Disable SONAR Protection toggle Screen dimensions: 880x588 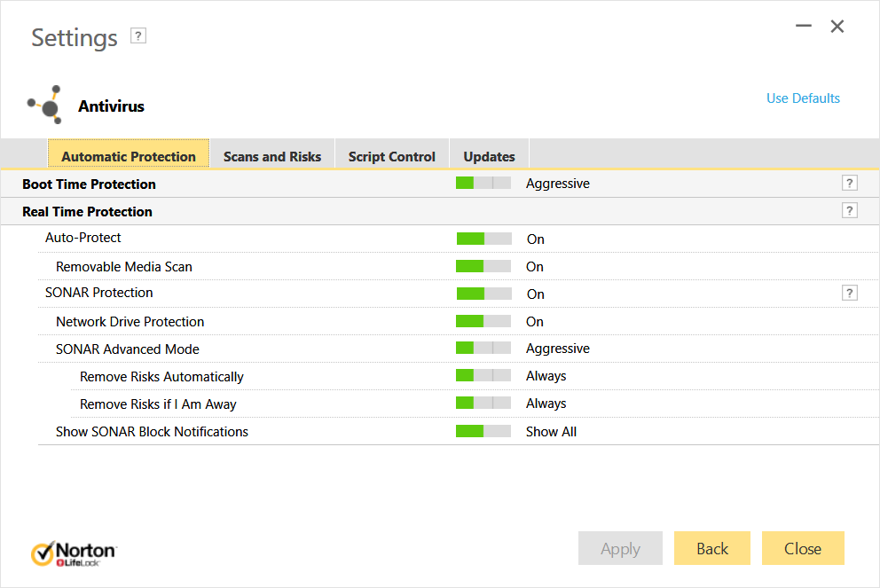483,294
